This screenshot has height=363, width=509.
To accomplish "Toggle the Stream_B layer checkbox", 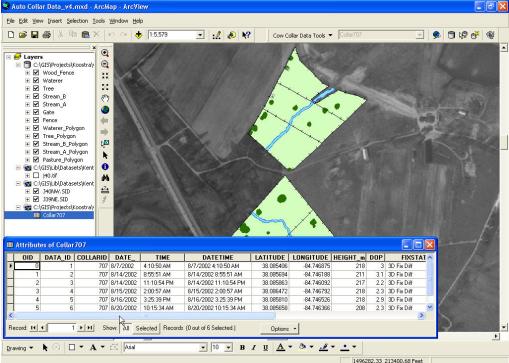I will click(x=36, y=96).
